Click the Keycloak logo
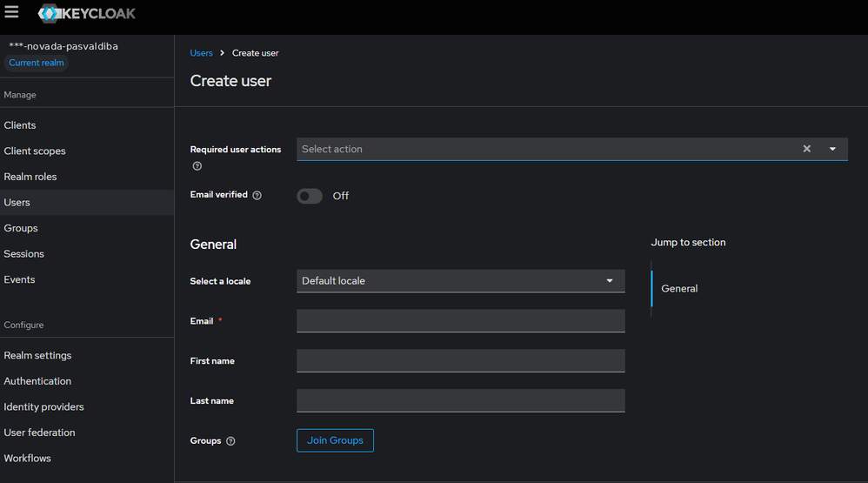The height and width of the screenshot is (483, 868). (86, 13)
